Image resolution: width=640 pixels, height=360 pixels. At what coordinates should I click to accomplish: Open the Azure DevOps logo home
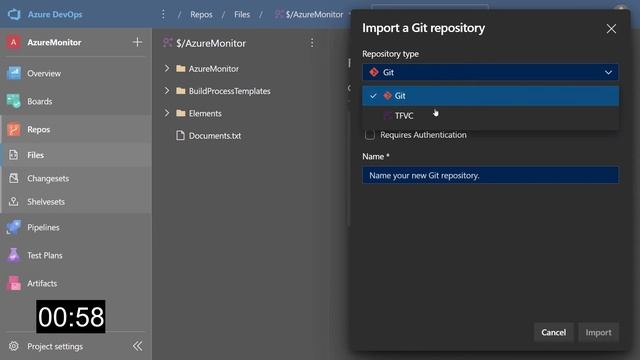[14, 14]
